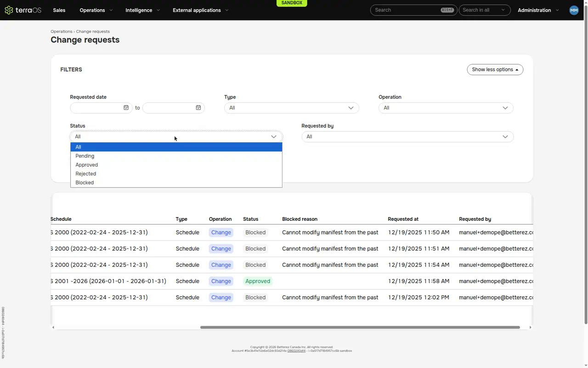
Task: Click the Schedule column header
Action: [61, 219]
